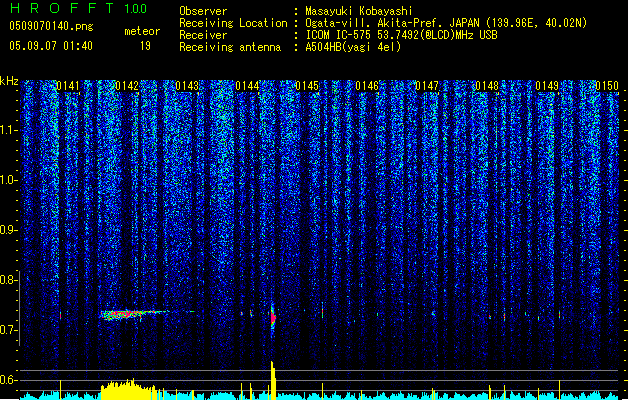Viewport: 629px width, 400px height.
Task: Click the tall yellow power peak before 0145
Action: pyautogui.click(x=273, y=380)
